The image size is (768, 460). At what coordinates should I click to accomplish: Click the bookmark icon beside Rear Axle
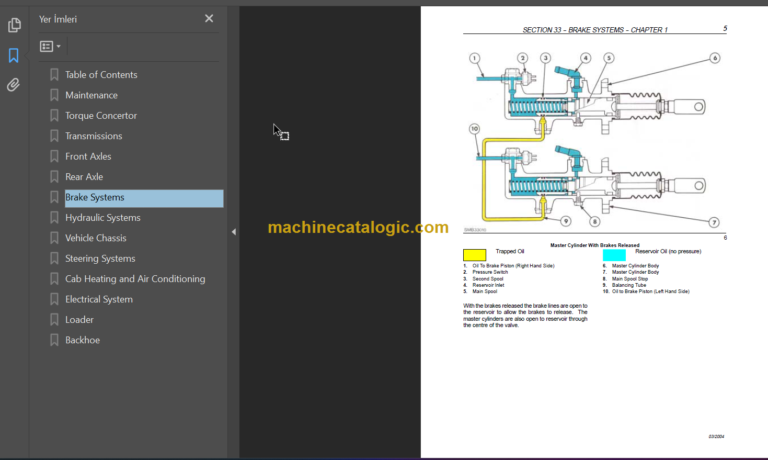click(x=54, y=177)
